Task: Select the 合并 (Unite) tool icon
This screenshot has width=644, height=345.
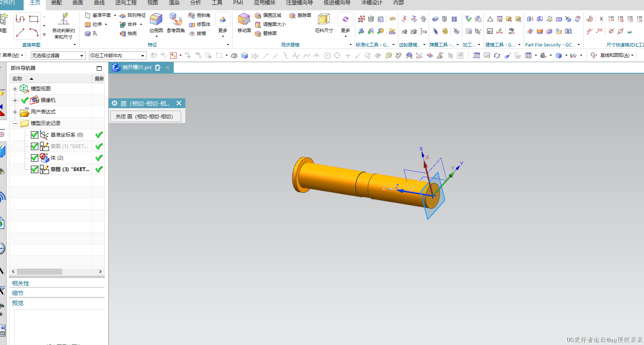Action: pos(123,24)
